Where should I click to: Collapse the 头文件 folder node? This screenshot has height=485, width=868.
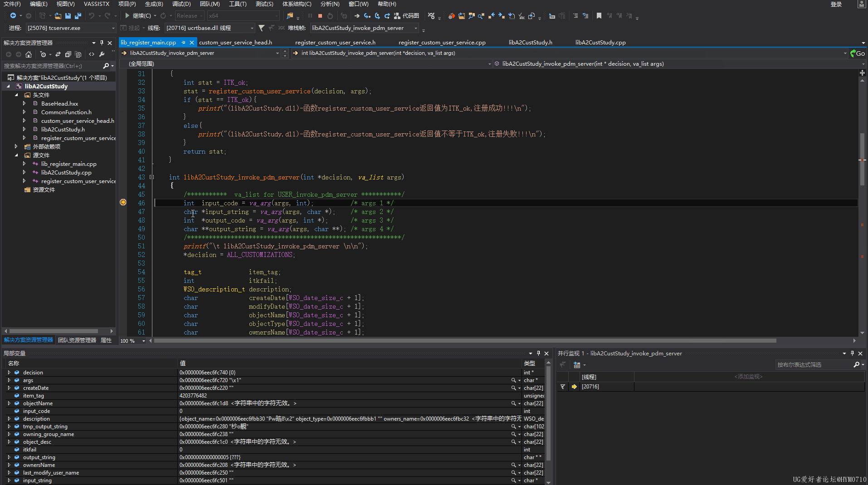click(x=16, y=95)
